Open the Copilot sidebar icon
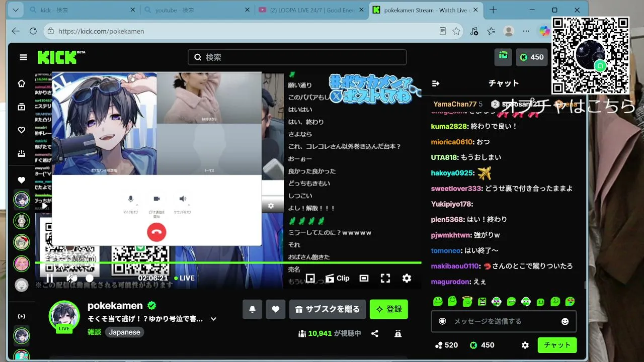The width and height of the screenshot is (644, 362). [x=544, y=31]
